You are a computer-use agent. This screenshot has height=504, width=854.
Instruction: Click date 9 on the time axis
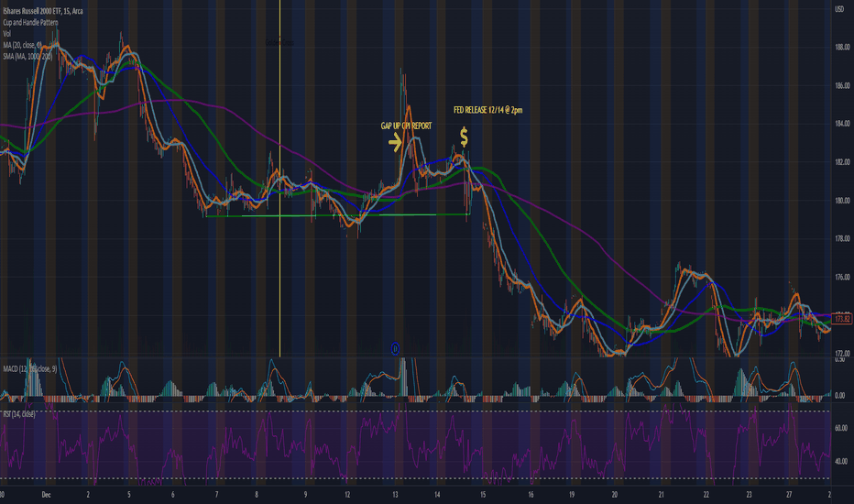click(305, 495)
